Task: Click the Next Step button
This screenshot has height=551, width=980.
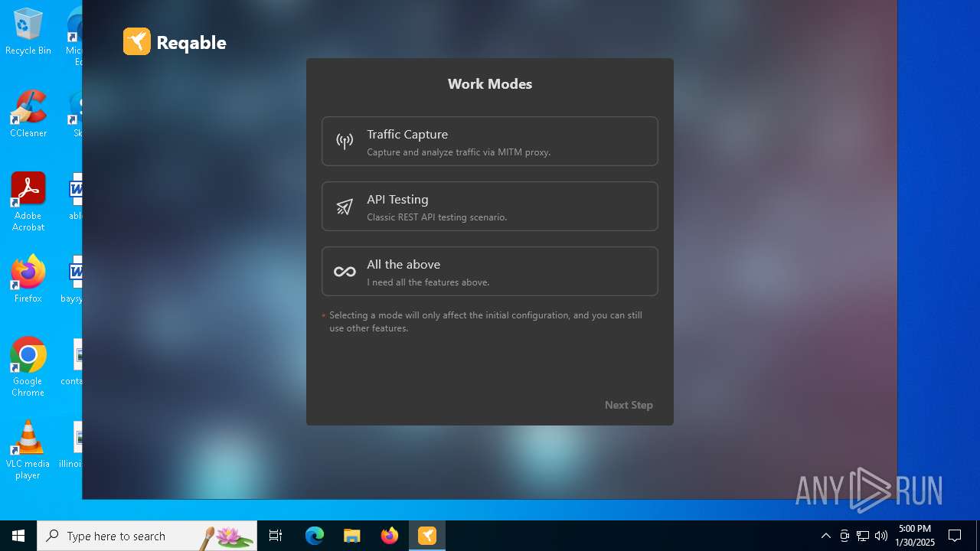Action: pyautogui.click(x=629, y=405)
